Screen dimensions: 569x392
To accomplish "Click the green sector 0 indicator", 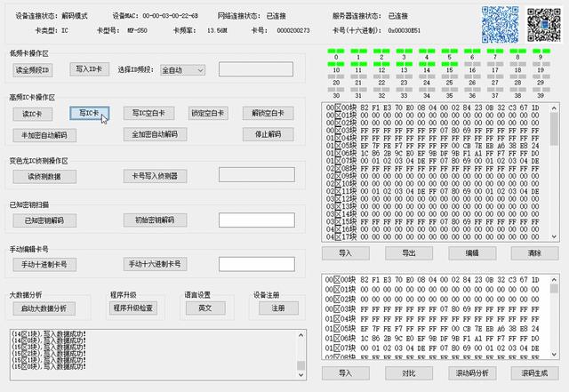I will tap(336, 52).
